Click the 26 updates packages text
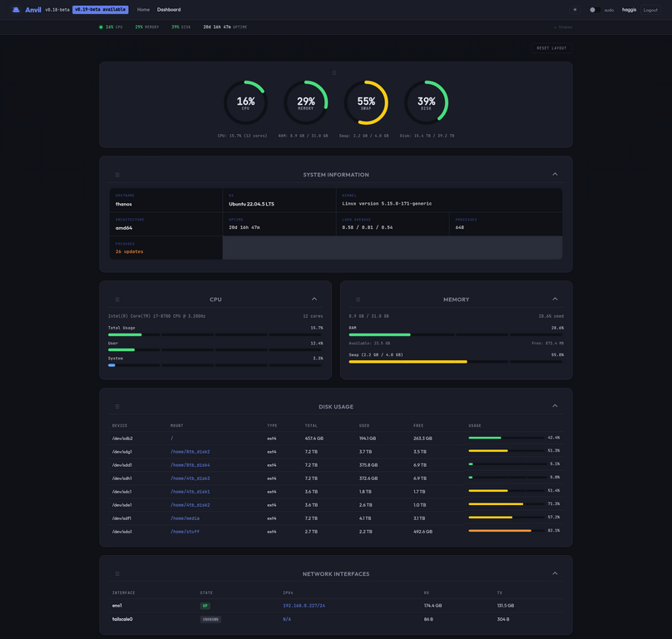The width and height of the screenshot is (672, 639). click(130, 252)
